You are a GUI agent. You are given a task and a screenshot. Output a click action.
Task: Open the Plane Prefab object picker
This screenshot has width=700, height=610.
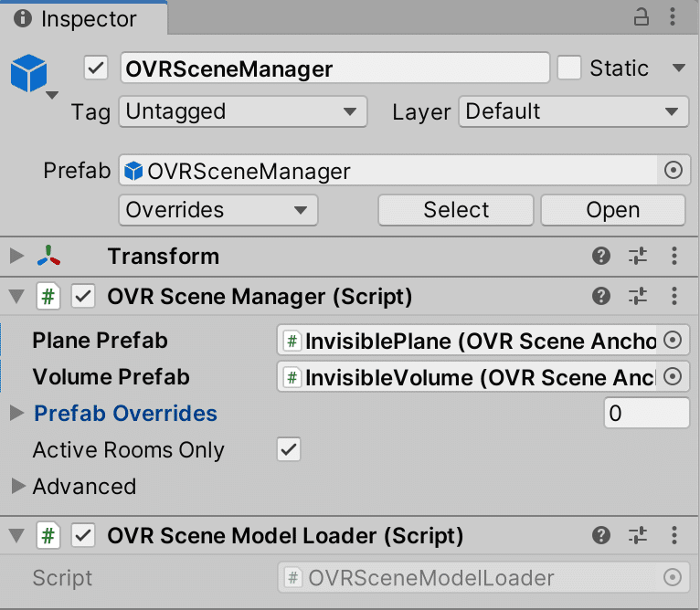[x=673, y=341]
